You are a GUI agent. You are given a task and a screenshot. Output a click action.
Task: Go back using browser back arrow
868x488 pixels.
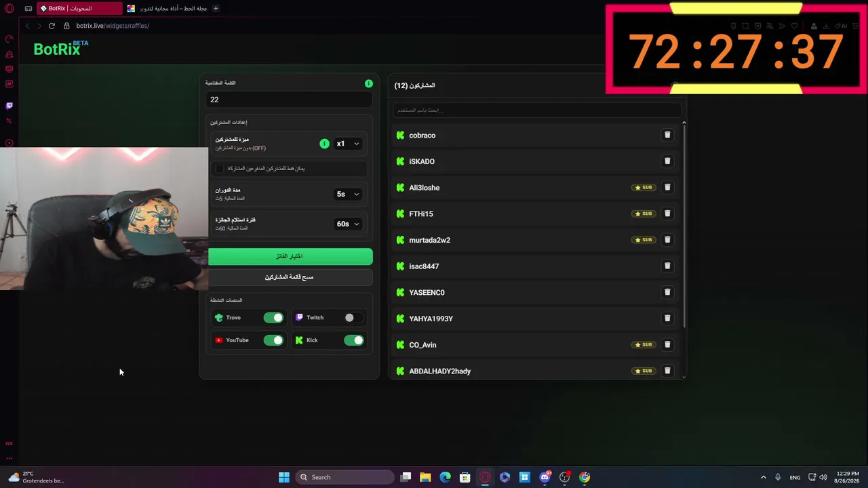[x=28, y=26]
